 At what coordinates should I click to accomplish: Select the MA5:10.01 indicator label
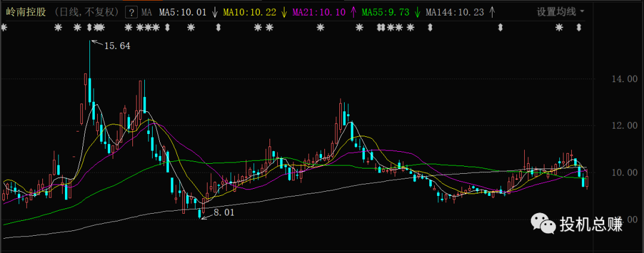click(x=182, y=11)
